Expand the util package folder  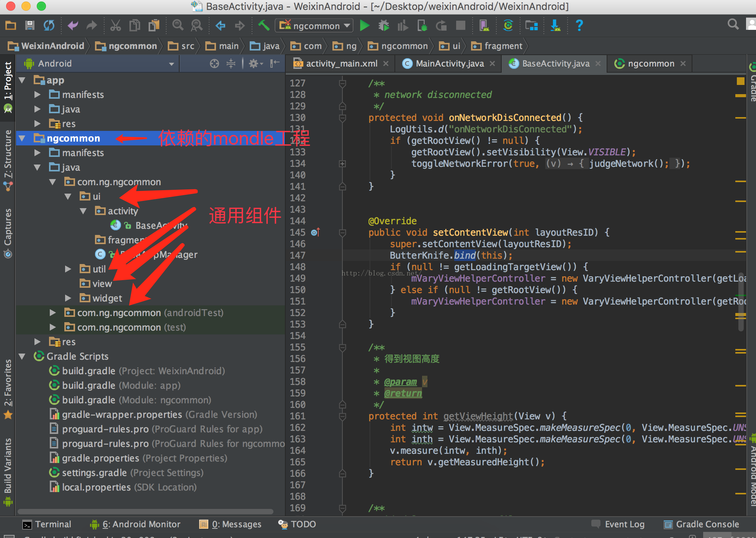click(x=68, y=269)
